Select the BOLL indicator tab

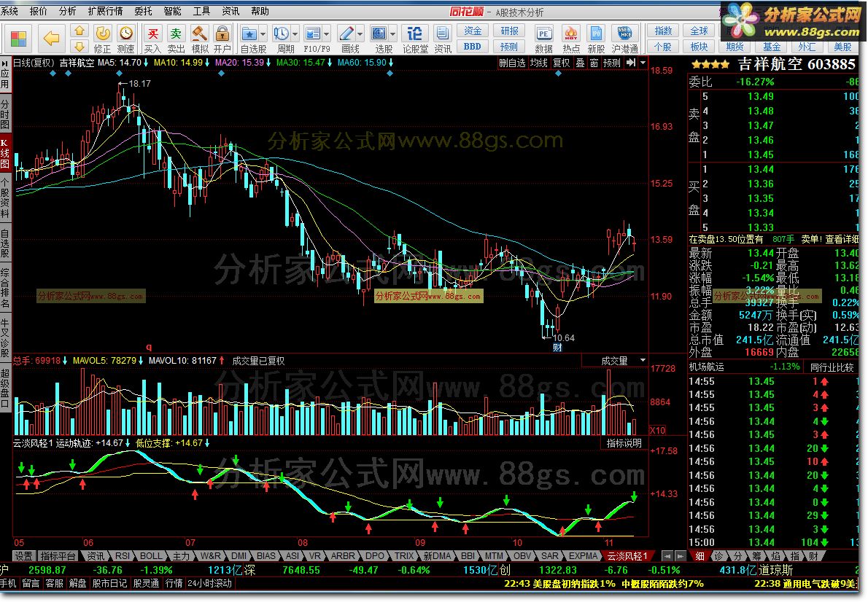(x=150, y=556)
